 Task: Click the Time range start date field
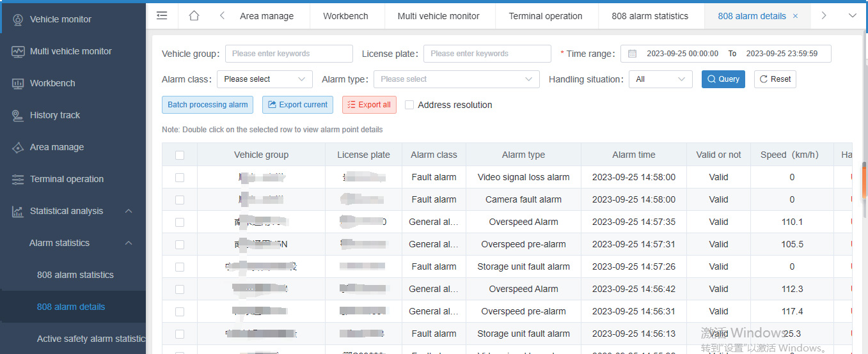(683, 54)
